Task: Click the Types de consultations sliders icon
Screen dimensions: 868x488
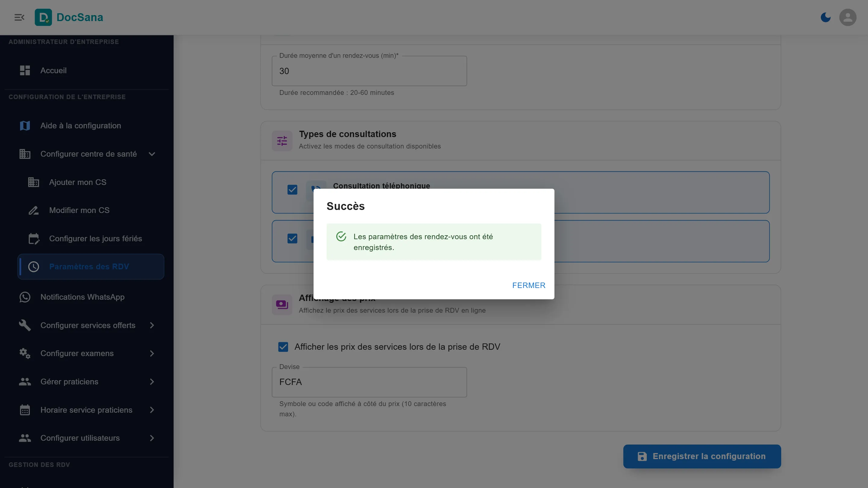Action: point(282,141)
